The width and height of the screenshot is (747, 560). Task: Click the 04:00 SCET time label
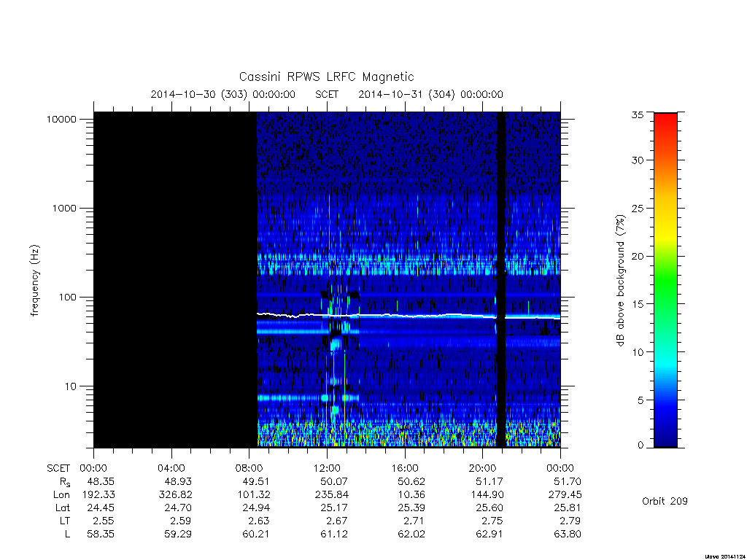[x=171, y=468]
